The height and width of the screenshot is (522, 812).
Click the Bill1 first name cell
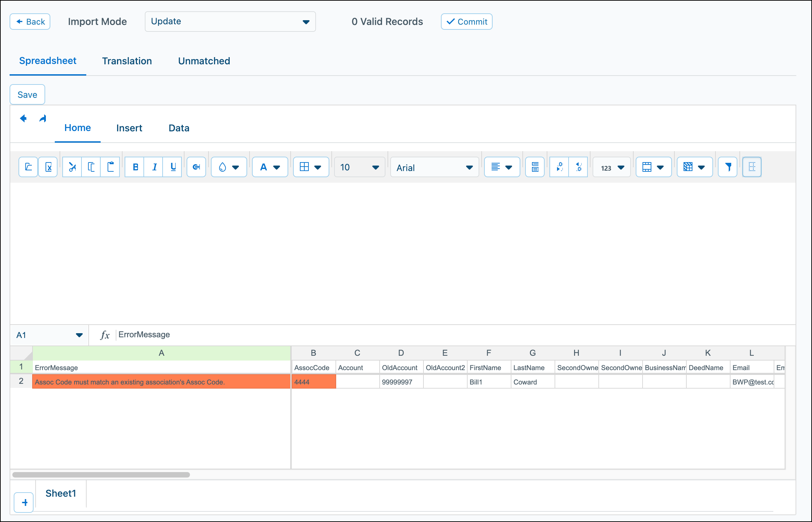(489, 382)
